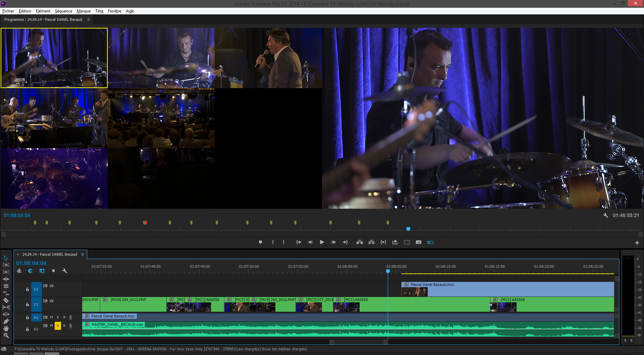The height and width of the screenshot is (355, 644).
Task: Select the Razor tool
Action: pyautogui.click(x=6, y=300)
